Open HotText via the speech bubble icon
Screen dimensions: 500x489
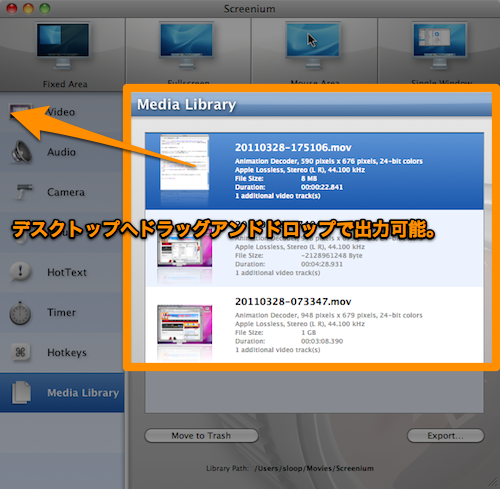pyautogui.click(x=20, y=272)
